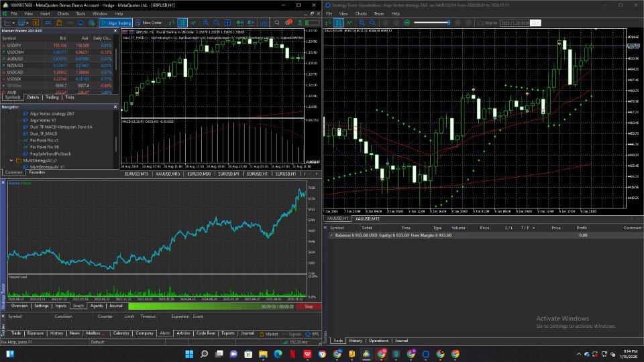Image resolution: width=644 pixels, height=362 pixels.
Task: Close the Market Watch panel
Action: coord(115,31)
